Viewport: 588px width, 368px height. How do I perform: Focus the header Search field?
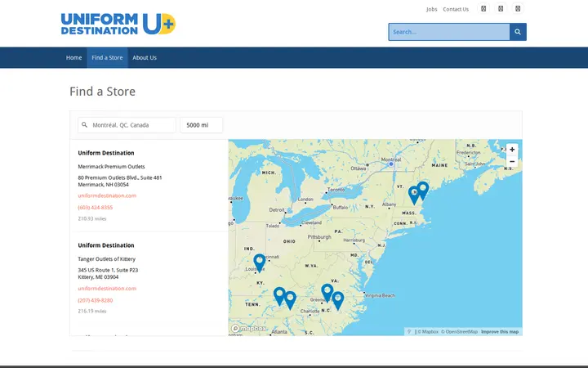click(449, 32)
